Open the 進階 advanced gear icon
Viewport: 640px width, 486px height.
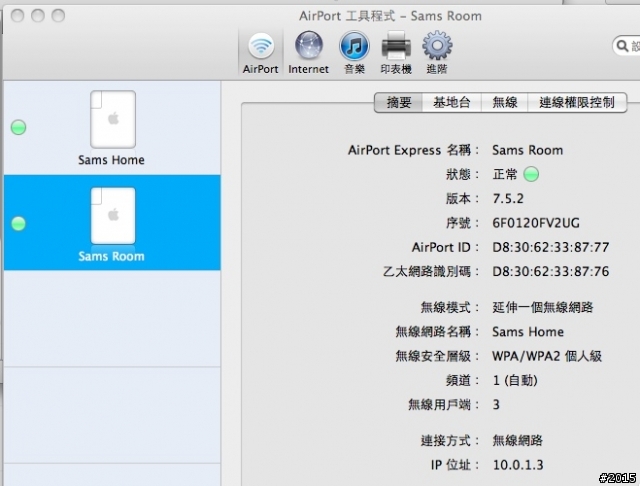coord(437,52)
